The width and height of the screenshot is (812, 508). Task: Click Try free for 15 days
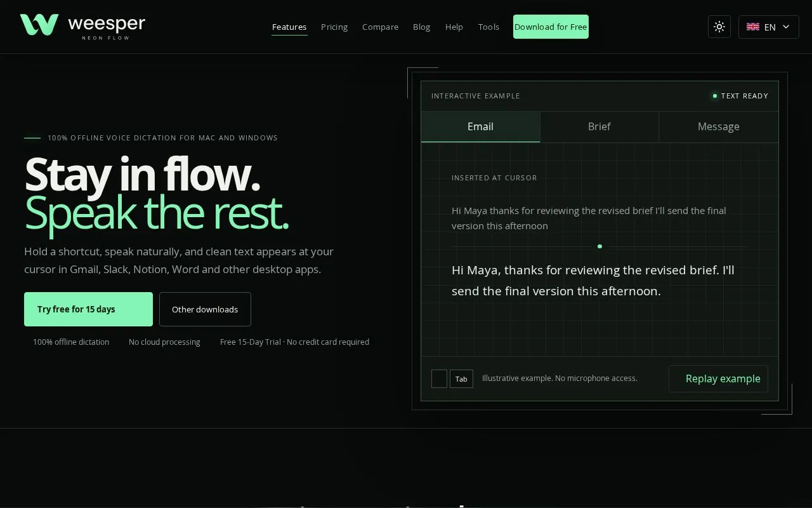(x=88, y=309)
